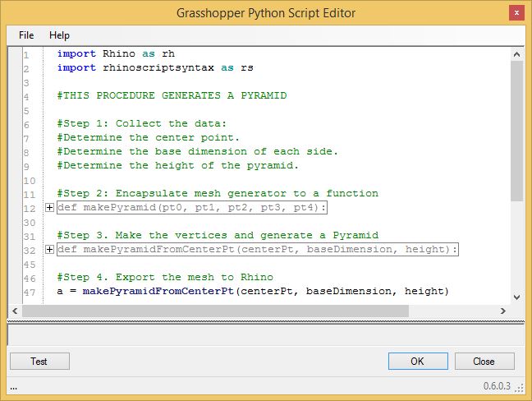Open the File menu
This screenshot has width=532, height=401.
[x=26, y=35]
